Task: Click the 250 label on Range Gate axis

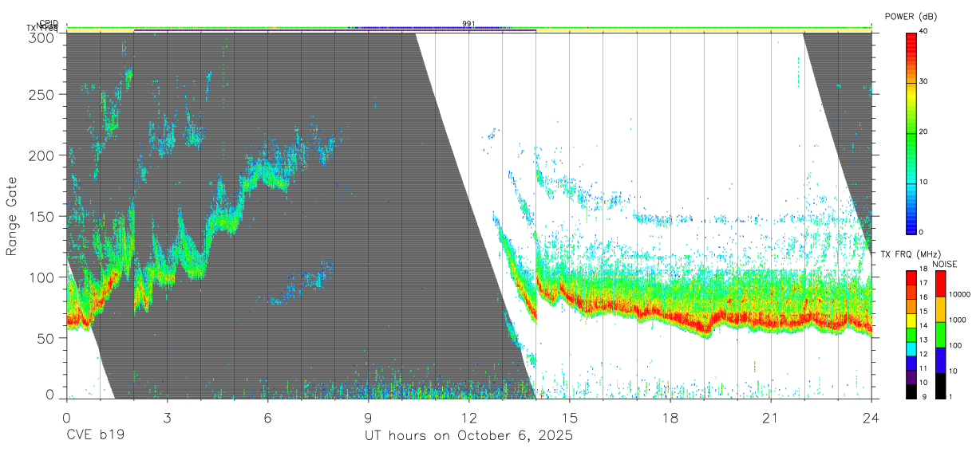Action: (41, 95)
